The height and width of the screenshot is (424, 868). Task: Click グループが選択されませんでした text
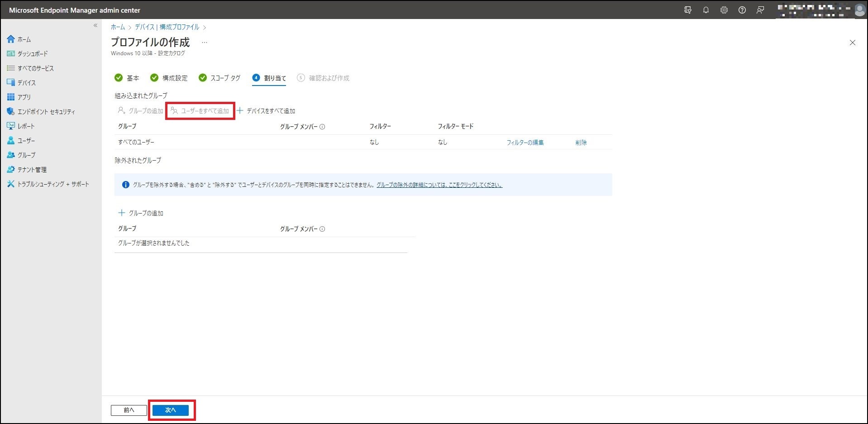[154, 243]
